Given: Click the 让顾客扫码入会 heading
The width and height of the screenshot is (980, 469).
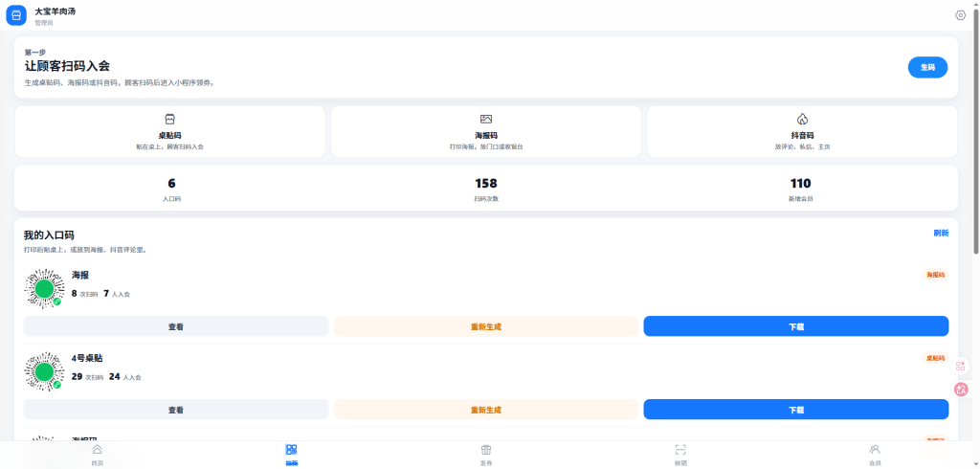Looking at the screenshot, I should pos(68,66).
